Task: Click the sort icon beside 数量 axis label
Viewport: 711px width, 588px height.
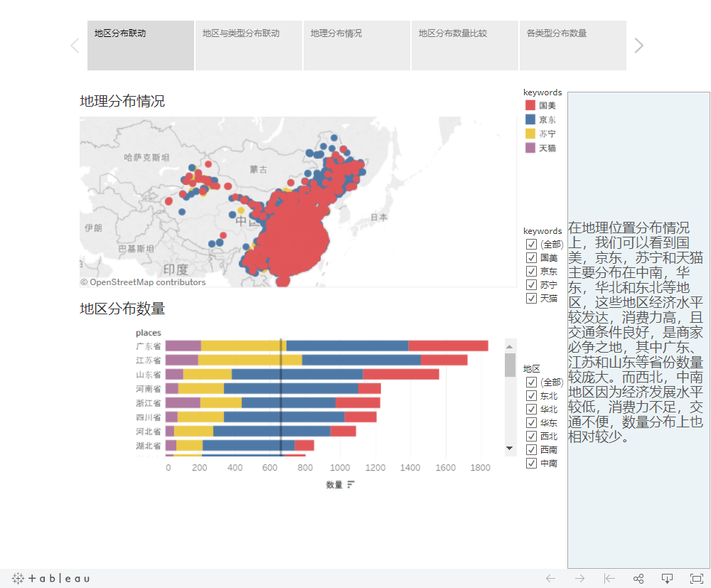Action: 351,485
